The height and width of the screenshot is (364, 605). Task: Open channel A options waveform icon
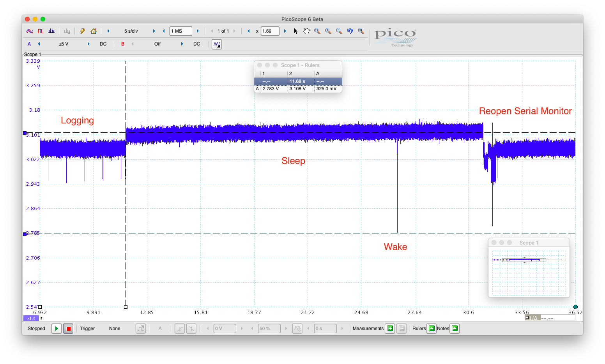pos(217,44)
